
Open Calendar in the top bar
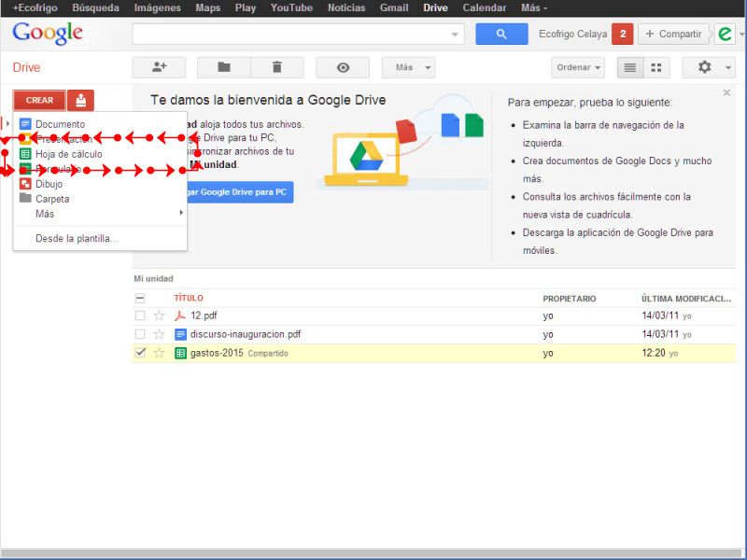[485, 8]
